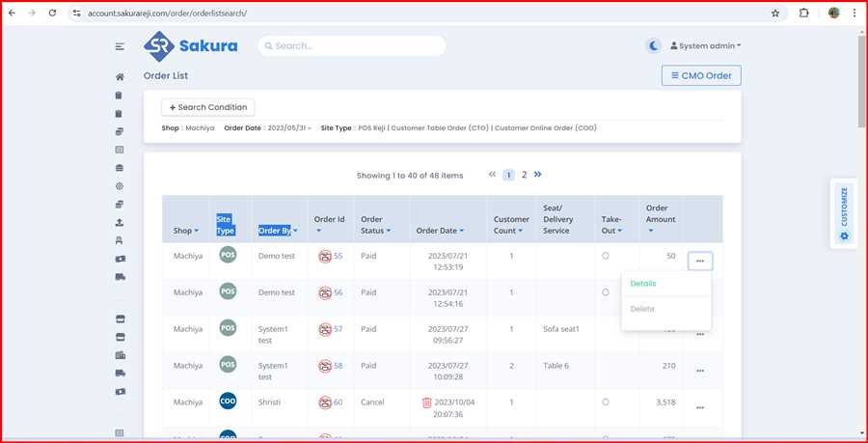The image size is (868, 443).
Task: Open the home icon in sidebar
Action: point(120,77)
